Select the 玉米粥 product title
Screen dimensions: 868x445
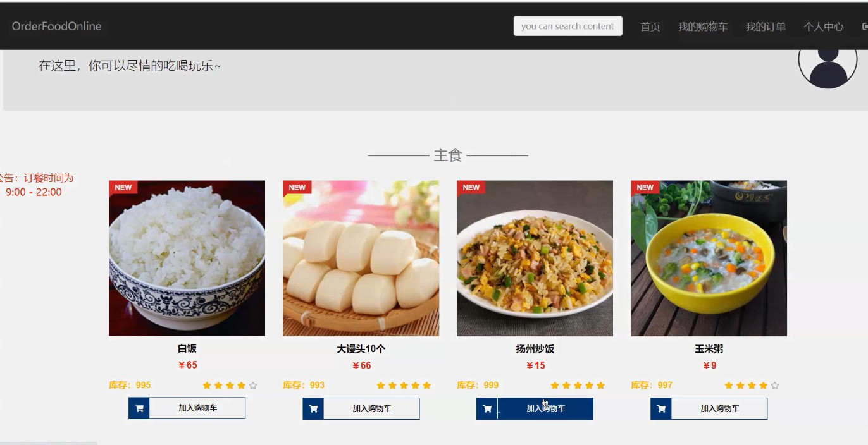tap(709, 349)
